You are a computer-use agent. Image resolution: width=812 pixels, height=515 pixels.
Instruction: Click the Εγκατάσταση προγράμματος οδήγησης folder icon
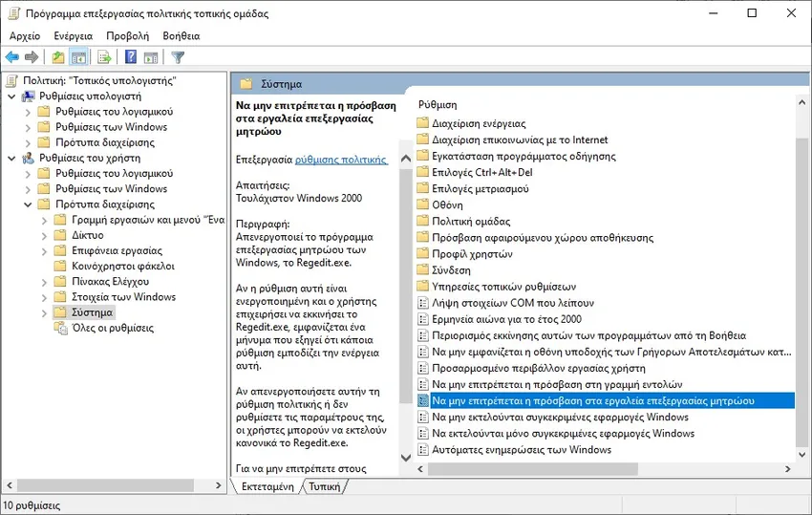click(423, 156)
